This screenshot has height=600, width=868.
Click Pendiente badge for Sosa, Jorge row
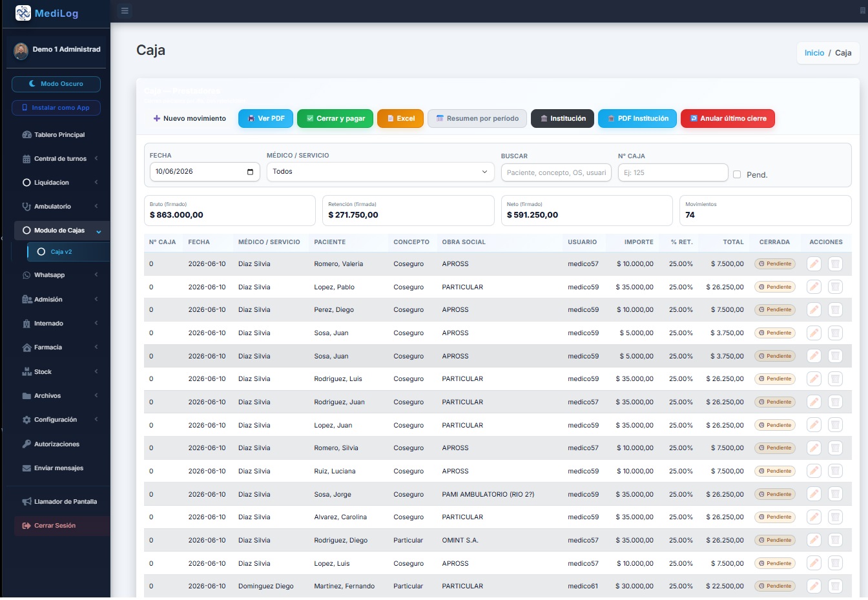(775, 494)
